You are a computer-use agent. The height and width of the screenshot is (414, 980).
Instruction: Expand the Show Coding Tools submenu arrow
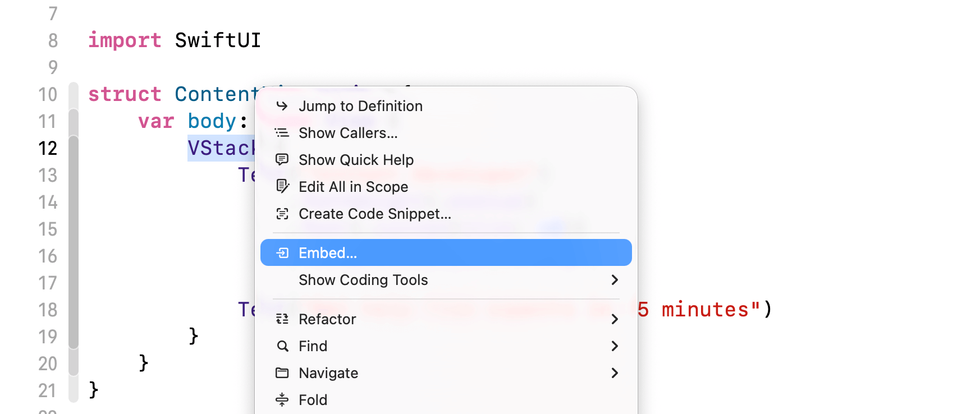[x=615, y=280]
